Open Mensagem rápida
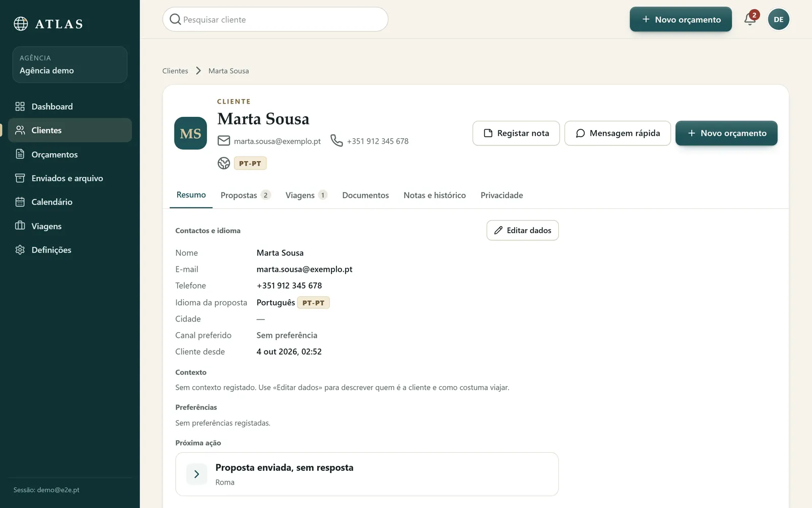 tap(618, 133)
